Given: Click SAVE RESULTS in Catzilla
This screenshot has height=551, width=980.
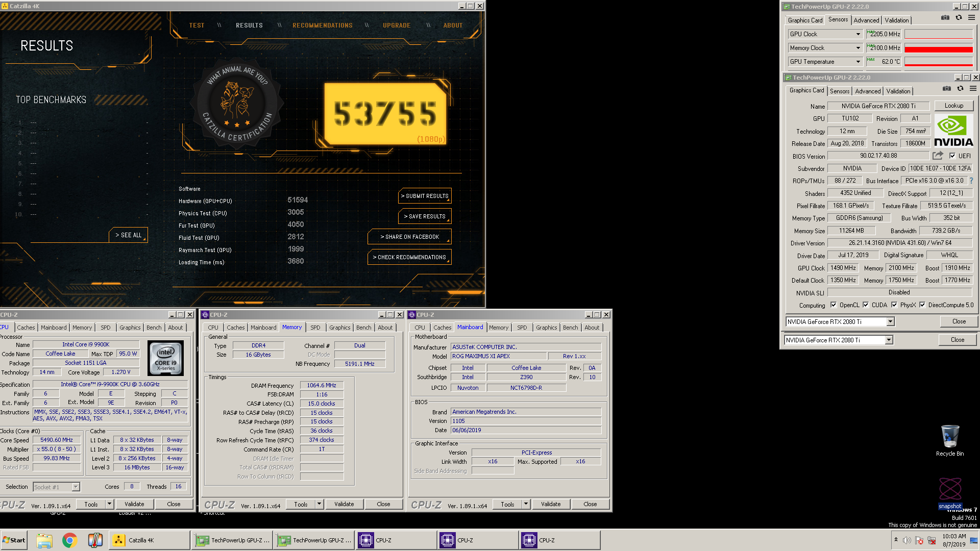Looking at the screenshot, I should pyautogui.click(x=425, y=216).
